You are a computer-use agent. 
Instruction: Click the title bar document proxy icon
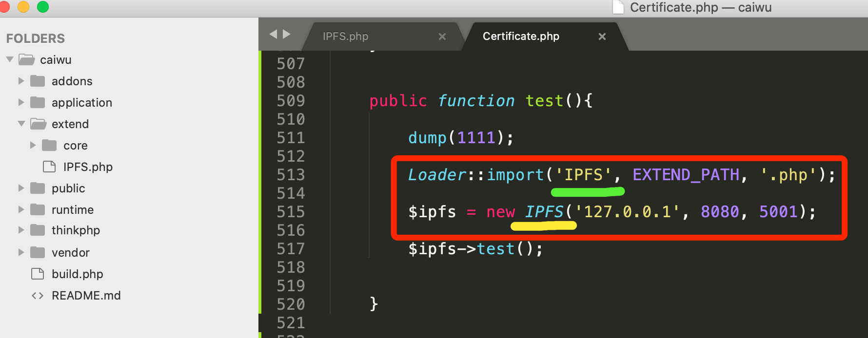point(618,7)
